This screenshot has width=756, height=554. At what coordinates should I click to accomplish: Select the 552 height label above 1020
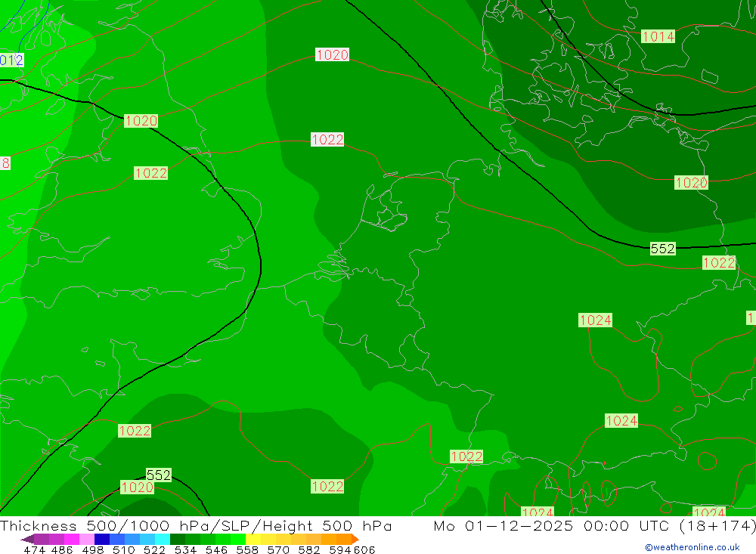pyautogui.click(x=159, y=475)
